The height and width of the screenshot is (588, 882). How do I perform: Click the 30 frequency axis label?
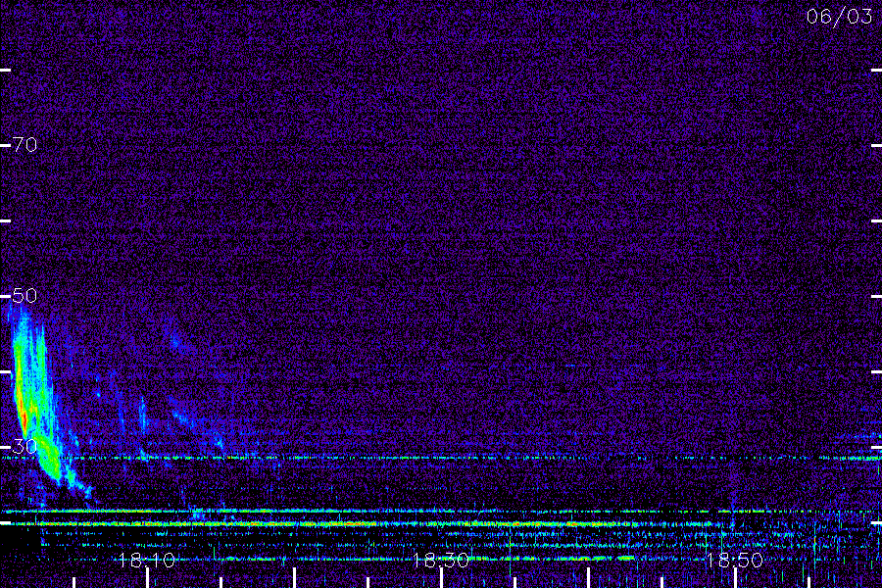[24, 447]
